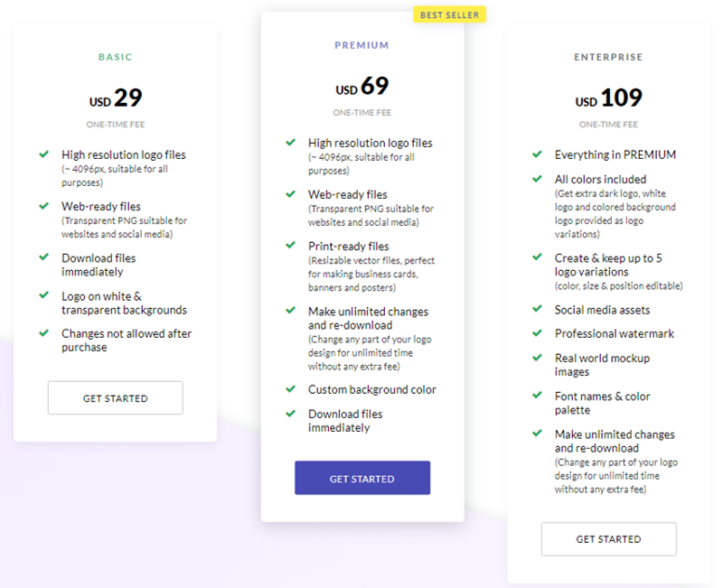
Task: Click checkmark beside Professional watermark
Action: click(537, 332)
